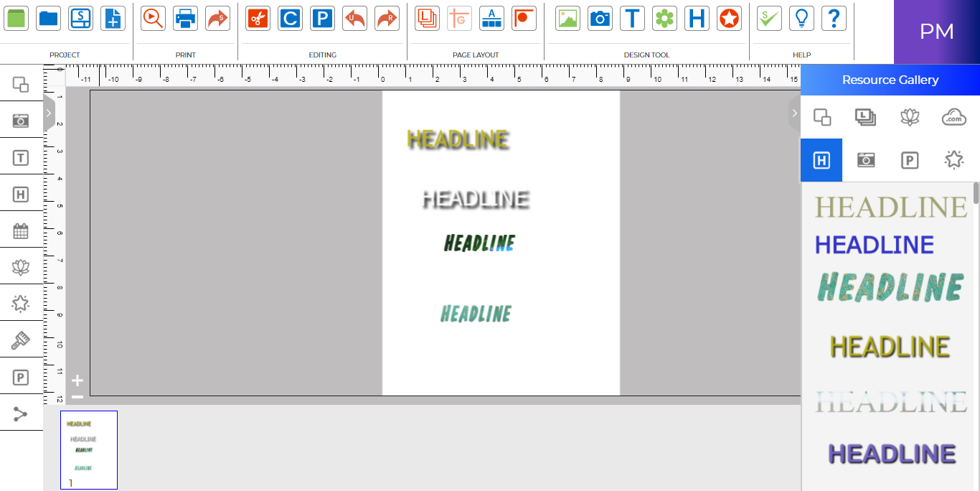Select paintbrush tool in left sidebar
This screenshot has height=491, width=980.
[x=21, y=340]
